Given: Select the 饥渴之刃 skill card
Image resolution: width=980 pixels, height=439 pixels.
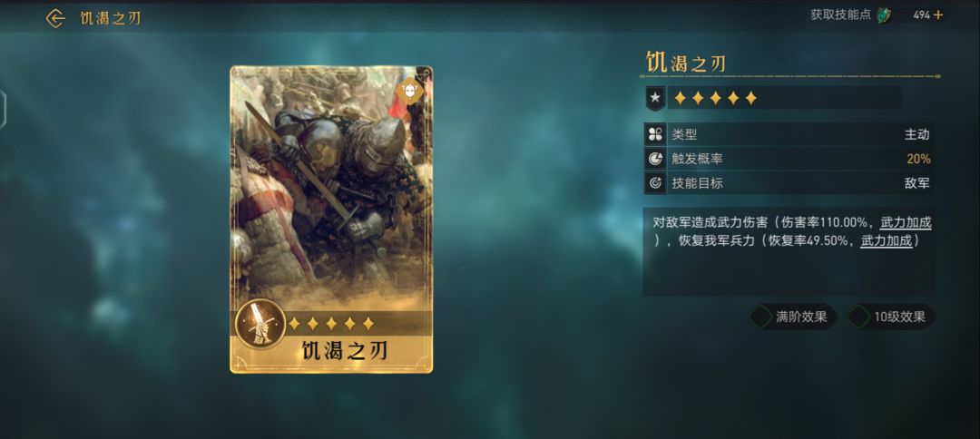Looking at the screenshot, I should 331,219.
